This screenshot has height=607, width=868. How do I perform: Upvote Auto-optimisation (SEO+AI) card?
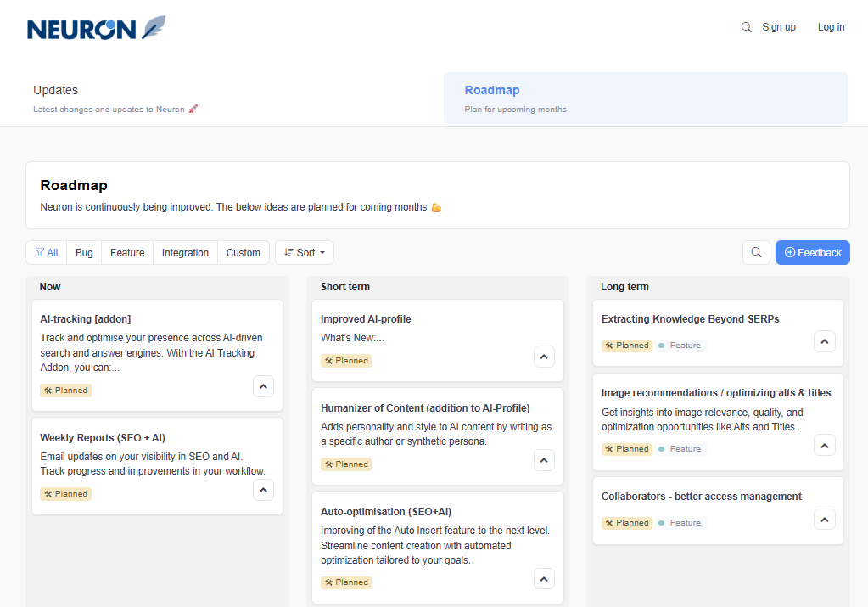click(544, 579)
